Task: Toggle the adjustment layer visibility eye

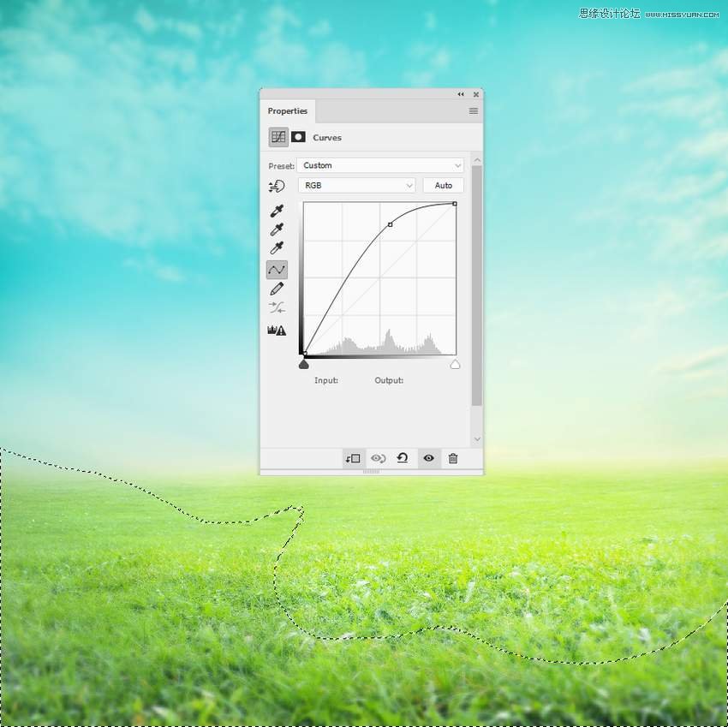Action: coord(428,458)
